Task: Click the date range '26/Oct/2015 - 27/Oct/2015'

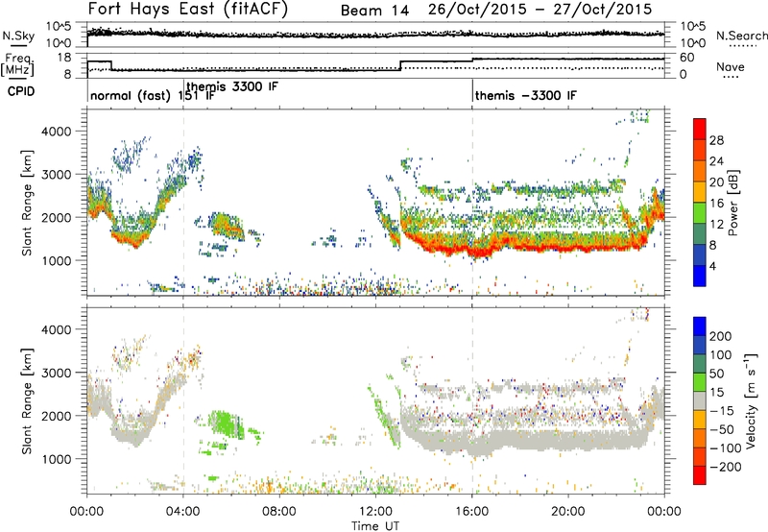Action: coord(540,10)
